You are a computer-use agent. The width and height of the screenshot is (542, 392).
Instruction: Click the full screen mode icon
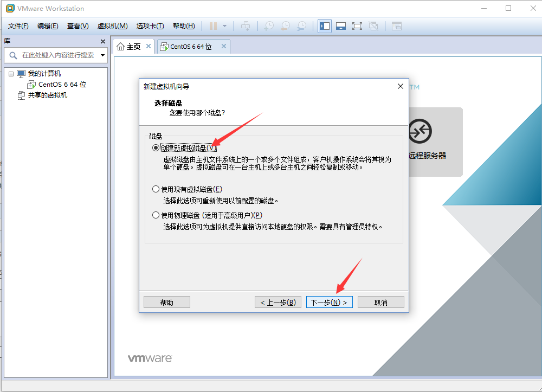[357, 26]
